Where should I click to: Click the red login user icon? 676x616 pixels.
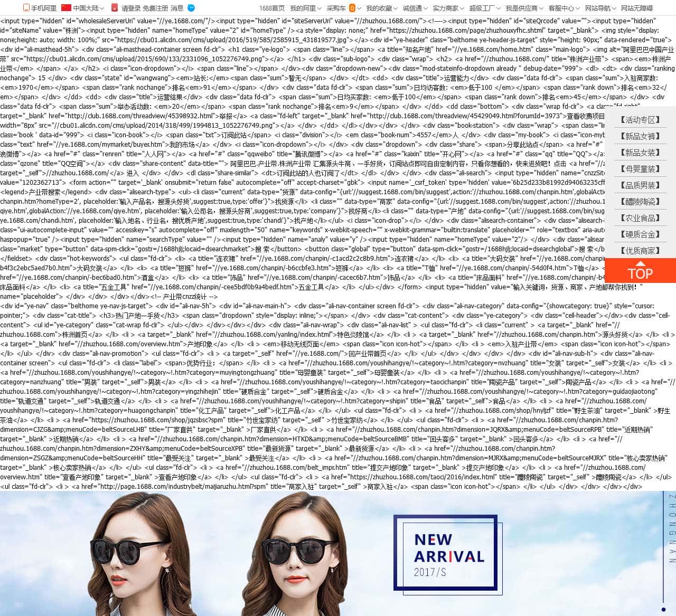tap(115, 8)
